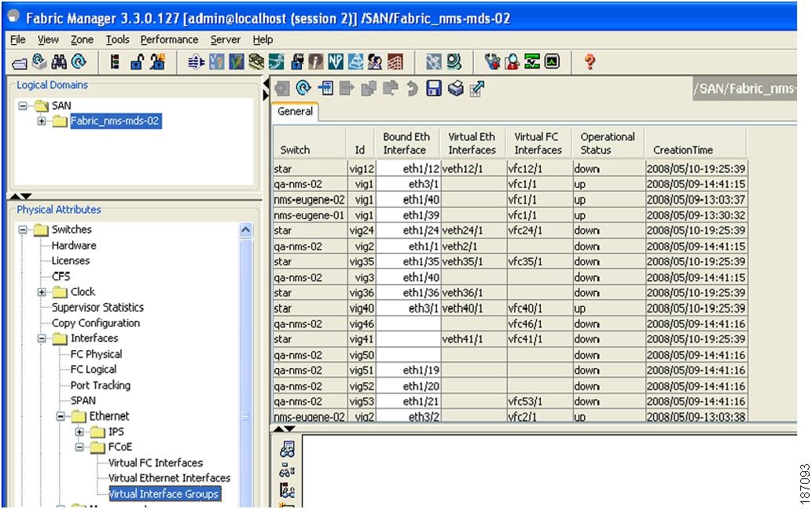Screen dimensions: 812x509
Task: Expand the IPS folder
Action: pyautogui.click(x=79, y=432)
